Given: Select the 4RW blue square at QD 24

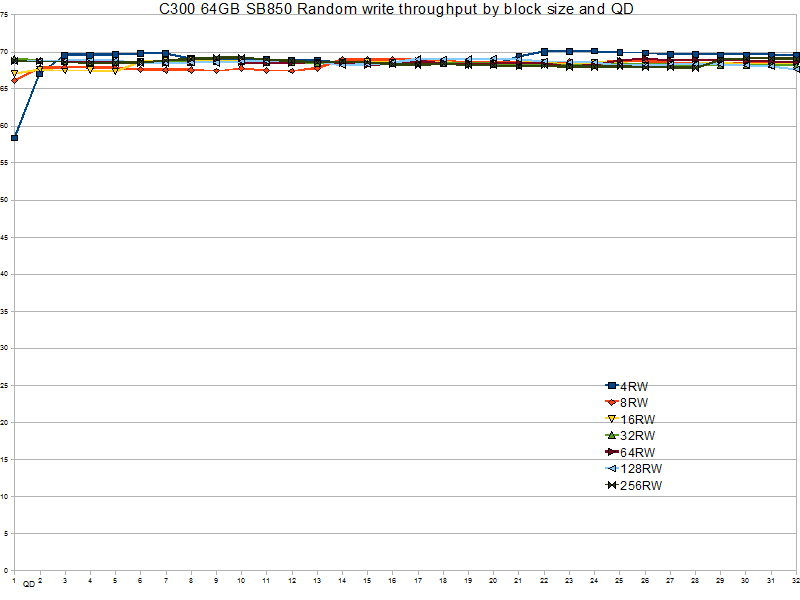Looking at the screenshot, I should tap(594, 51).
